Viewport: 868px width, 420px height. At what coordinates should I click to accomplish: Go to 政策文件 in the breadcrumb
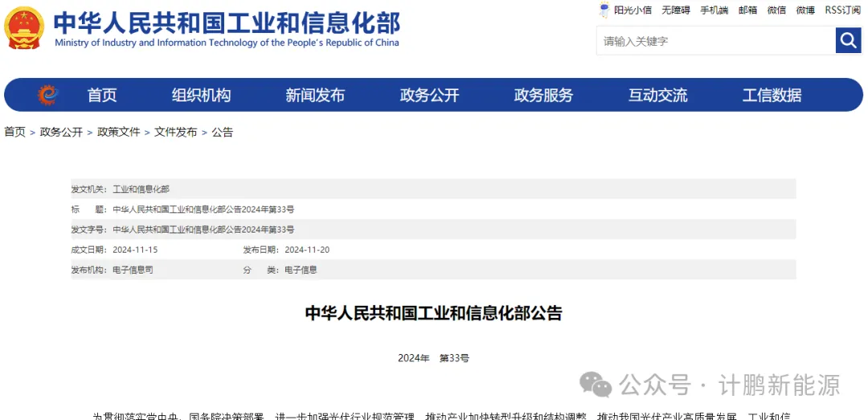118,132
